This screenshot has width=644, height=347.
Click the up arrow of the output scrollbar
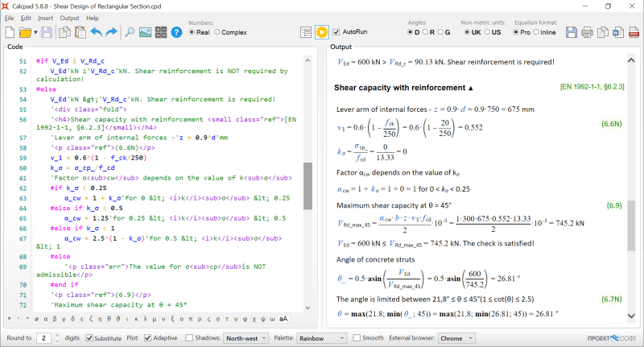click(631, 60)
